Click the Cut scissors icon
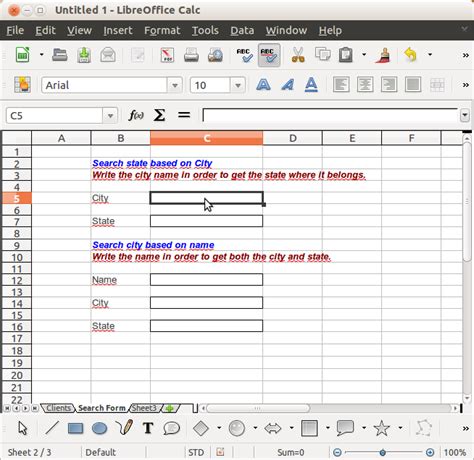 click(298, 55)
